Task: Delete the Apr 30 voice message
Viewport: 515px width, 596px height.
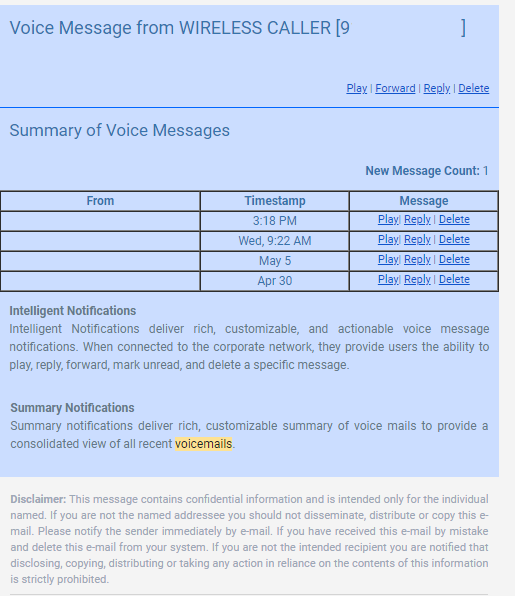Action: 454,279
